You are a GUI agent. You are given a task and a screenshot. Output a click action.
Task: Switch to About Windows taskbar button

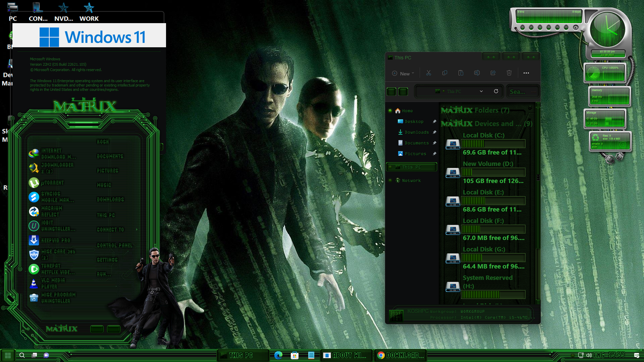(346, 355)
